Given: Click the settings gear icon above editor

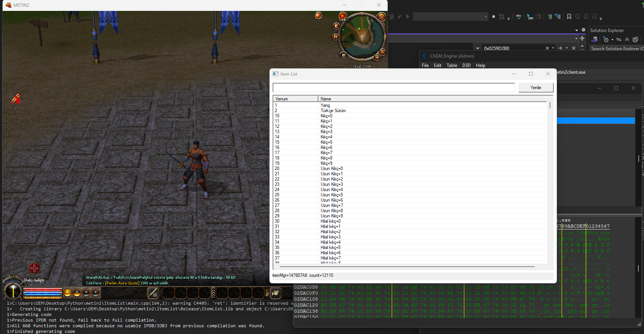Looking at the screenshot, I should [583, 30].
